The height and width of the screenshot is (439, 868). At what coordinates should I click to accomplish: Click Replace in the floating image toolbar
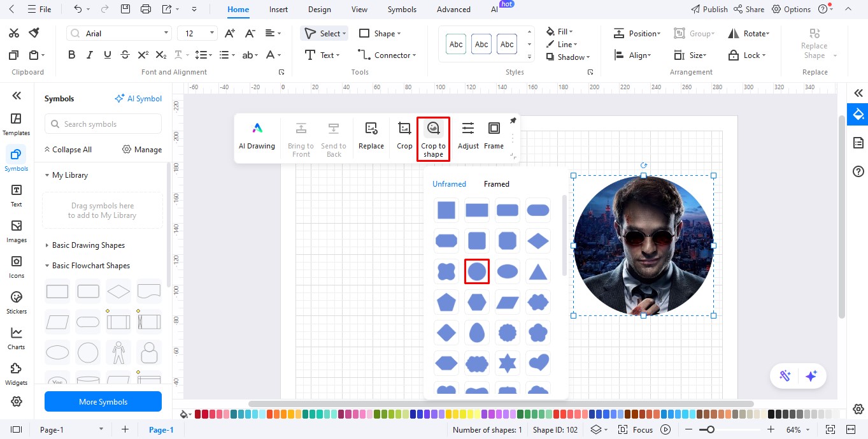371,136
